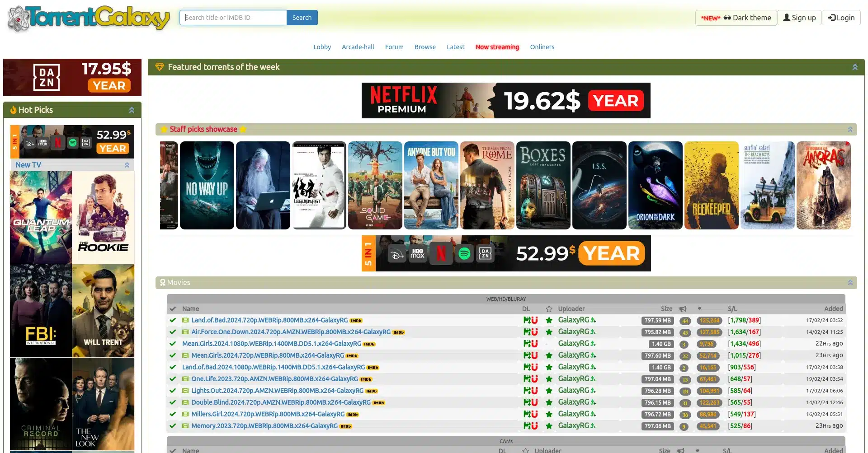
Task: Click the Netflix Premium banner ad
Action: point(506,100)
